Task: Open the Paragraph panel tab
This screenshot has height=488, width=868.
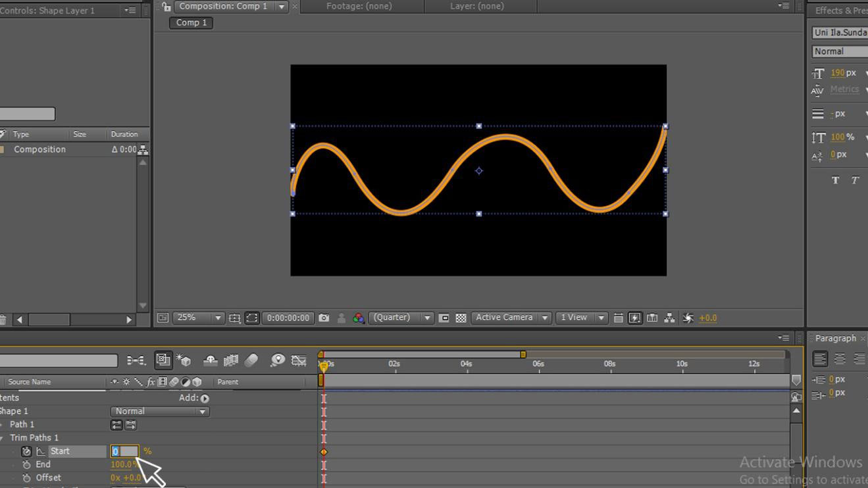Action: coord(837,338)
